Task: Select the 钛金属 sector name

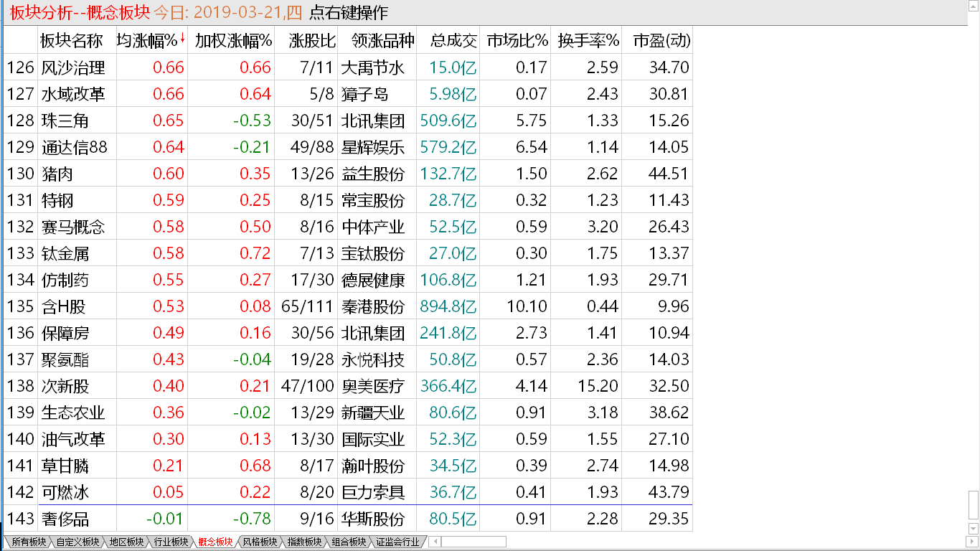Action: point(65,253)
